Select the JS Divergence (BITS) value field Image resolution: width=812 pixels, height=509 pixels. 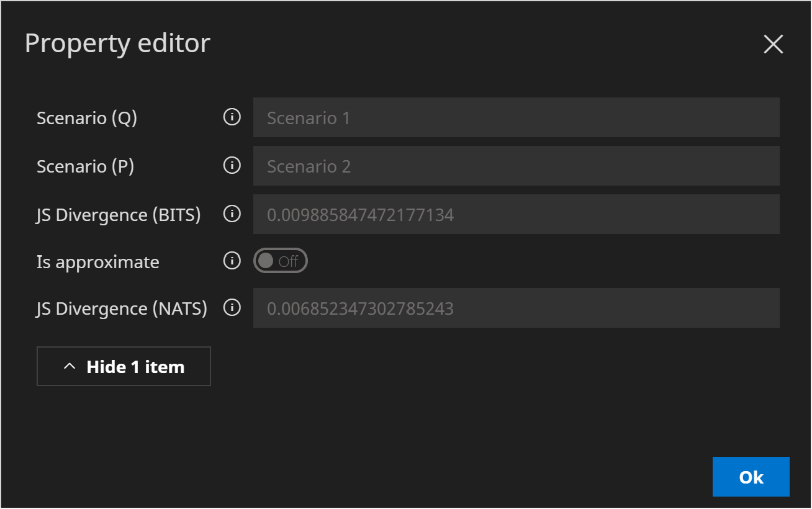pyautogui.click(x=516, y=214)
